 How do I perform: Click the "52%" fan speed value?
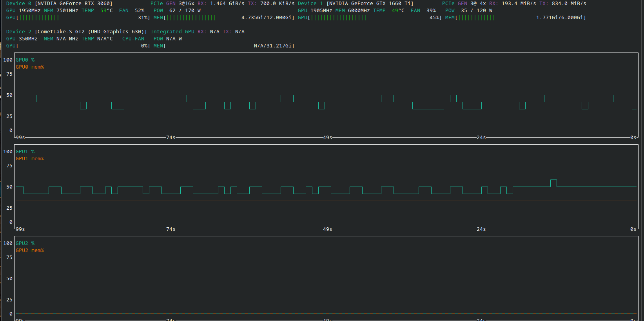(x=140, y=11)
